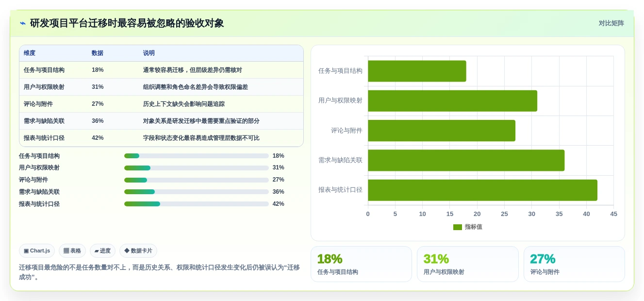Click the title 研发项目平台迁移时最容易被忽略的验收对象

(x=127, y=23)
